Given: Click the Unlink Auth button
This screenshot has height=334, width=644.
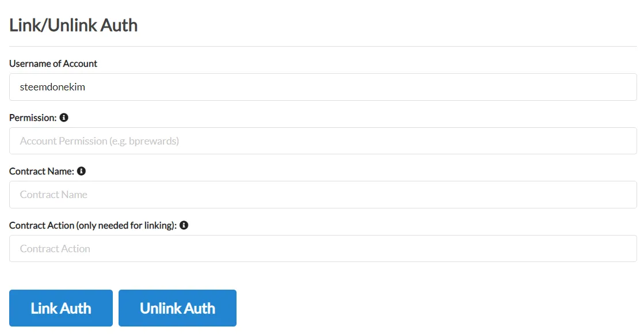Looking at the screenshot, I should click(177, 308).
